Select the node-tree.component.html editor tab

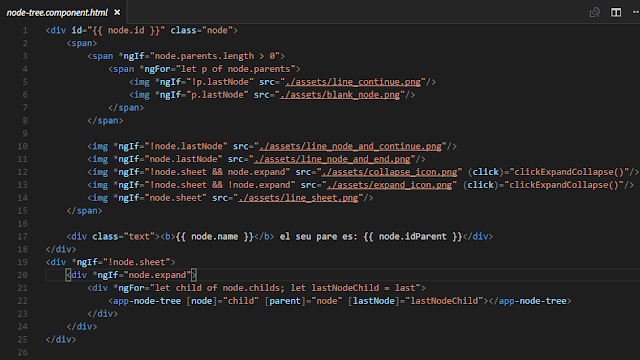pyautogui.click(x=64, y=12)
